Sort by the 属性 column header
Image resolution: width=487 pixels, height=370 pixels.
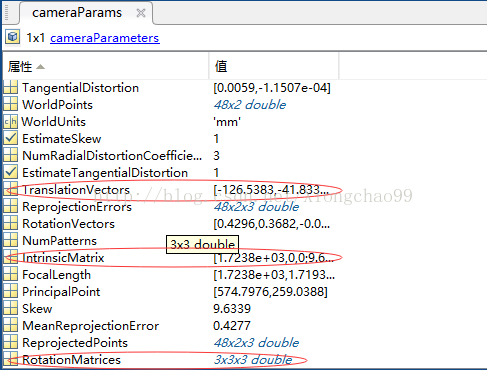(x=105, y=66)
